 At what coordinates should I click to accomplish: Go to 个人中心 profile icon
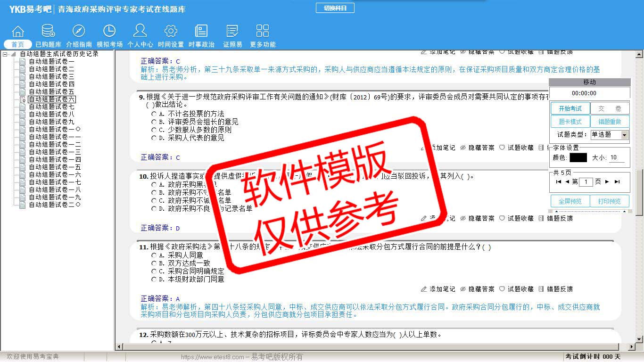coord(140,32)
